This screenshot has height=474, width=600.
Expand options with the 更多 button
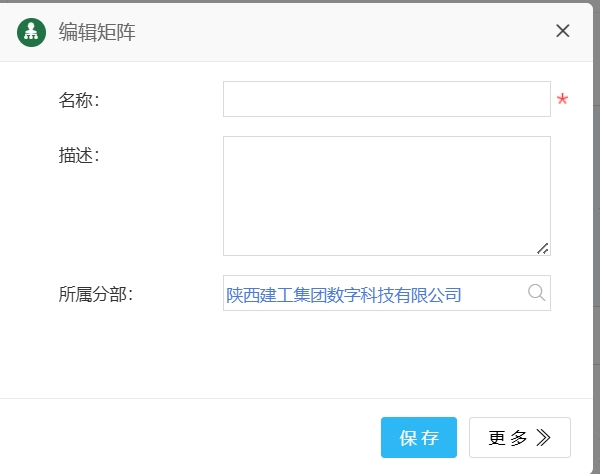[x=508, y=438]
